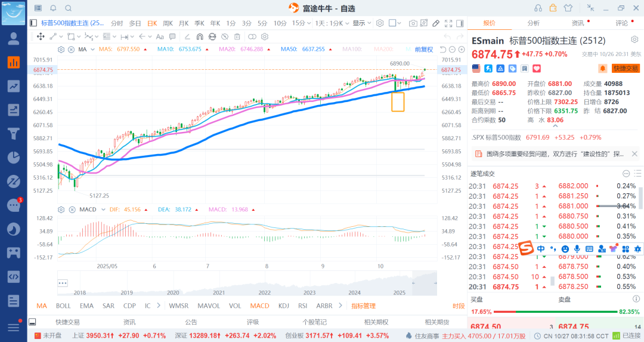Open 相关期权 related options
Viewport: 644px width, 342px height.
click(376, 322)
